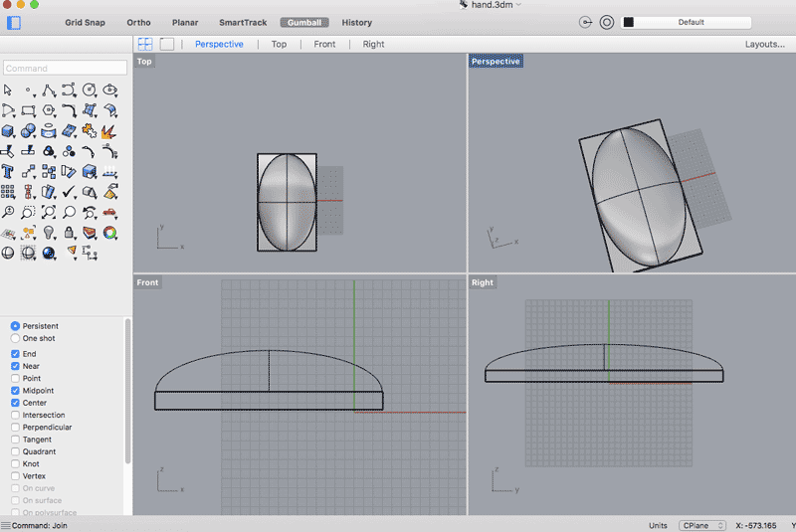Enable the Intersection object snap

pyautogui.click(x=15, y=415)
